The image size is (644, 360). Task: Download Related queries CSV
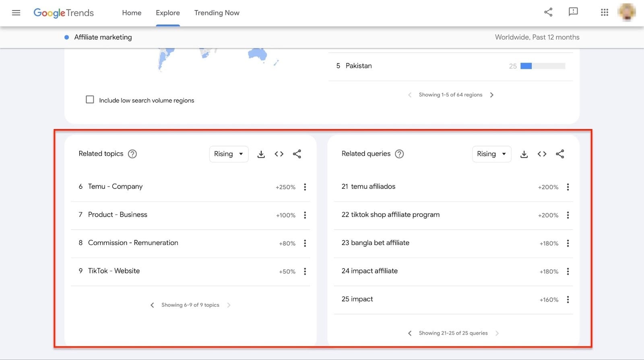click(x=524, y=154)
